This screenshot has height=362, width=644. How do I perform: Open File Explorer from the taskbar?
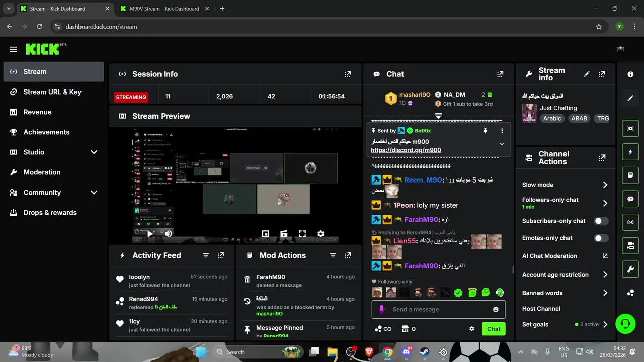pos(332,352)
